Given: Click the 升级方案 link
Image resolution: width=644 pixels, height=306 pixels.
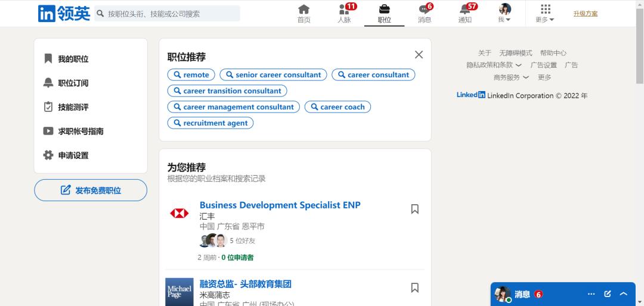Looking at the screenshot, I should click(586, 14).
